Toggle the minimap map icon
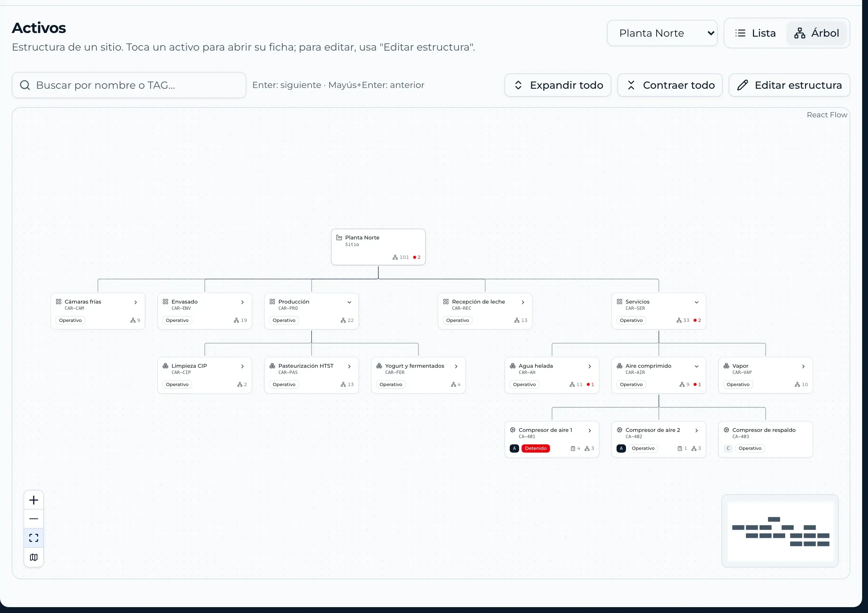 point(34,557)
